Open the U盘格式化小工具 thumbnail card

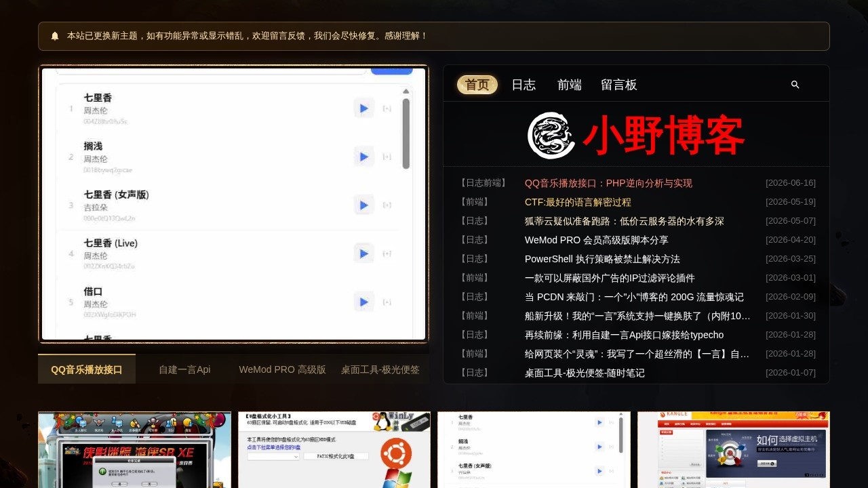[334, 450]
